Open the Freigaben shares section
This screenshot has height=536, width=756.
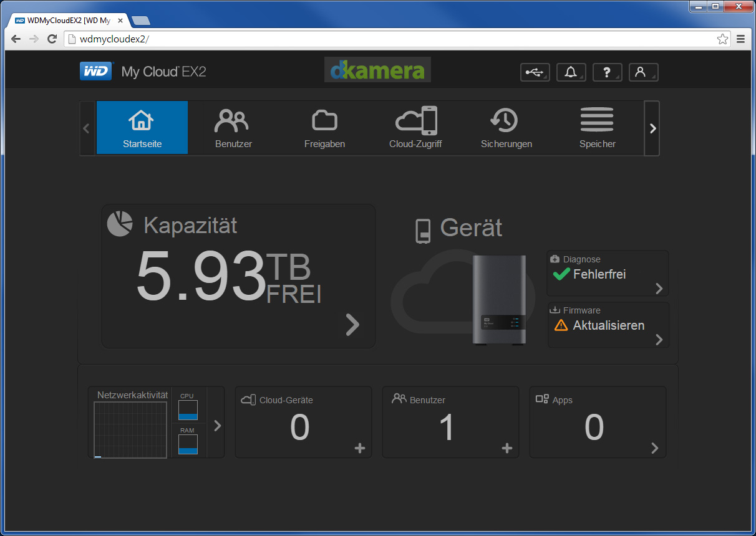324,128
